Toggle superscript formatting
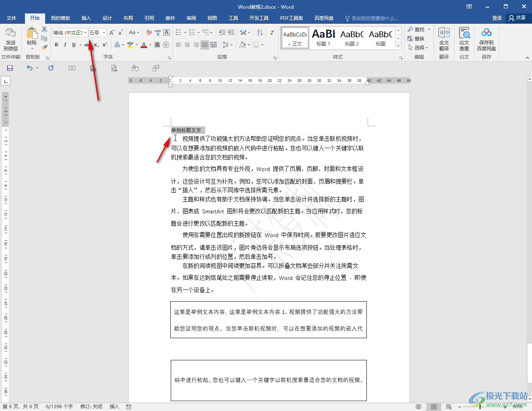 (105, 45)
